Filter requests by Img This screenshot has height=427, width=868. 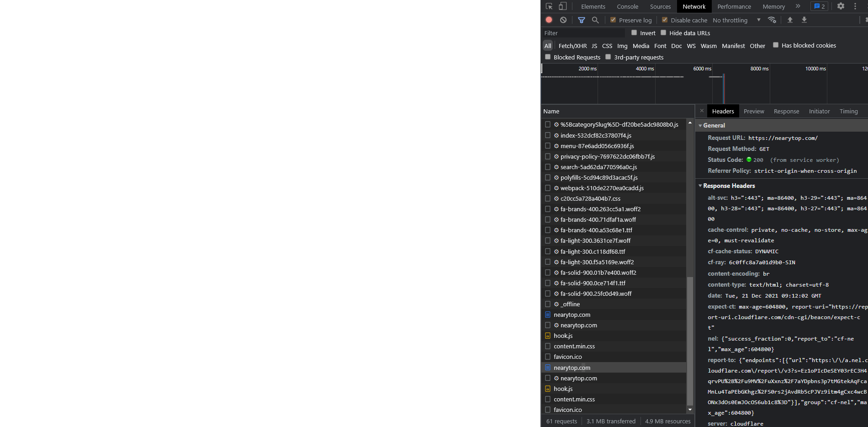click(x=622, y=46)
